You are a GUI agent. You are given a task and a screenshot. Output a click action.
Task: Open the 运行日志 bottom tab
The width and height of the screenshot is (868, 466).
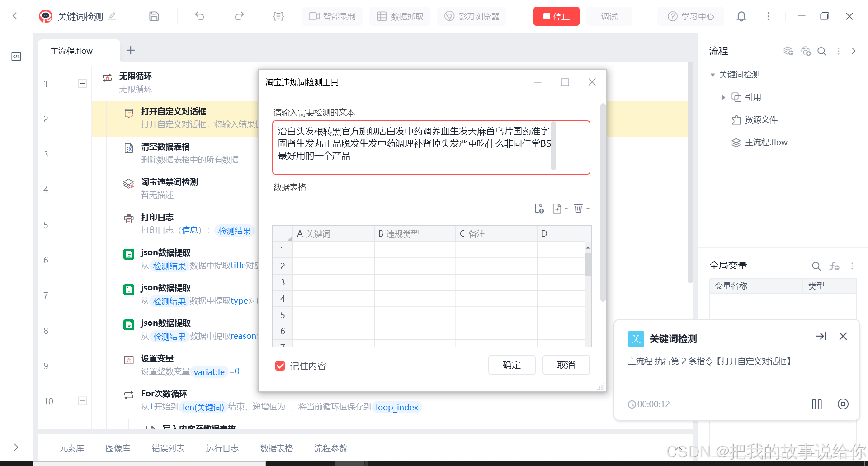click(x=222, y=448)
